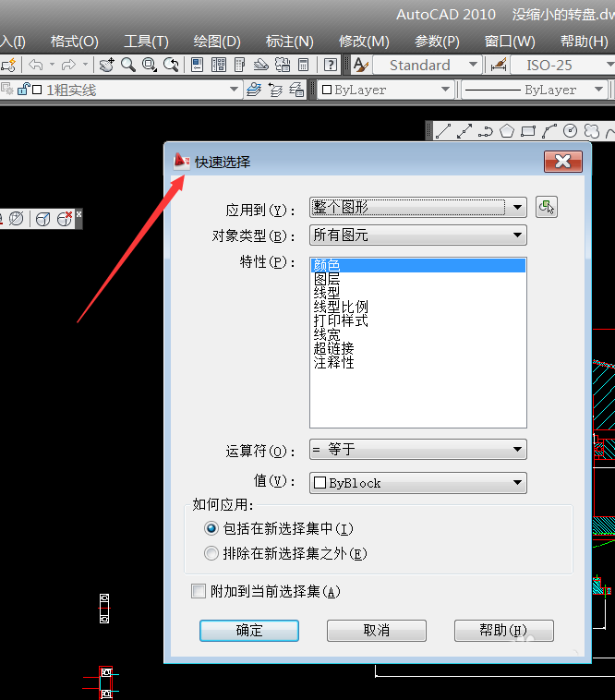
Task: Open the Sheet Set Manager icon
Action: (x=261, y=66)
